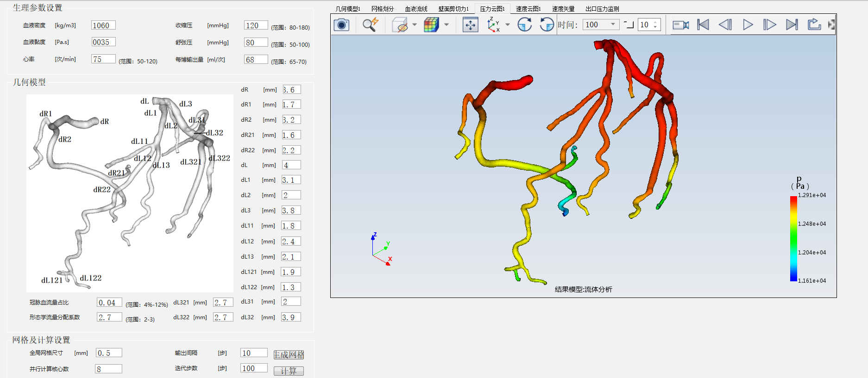
Task: Rotate the view clockwise
Action: 524,25
